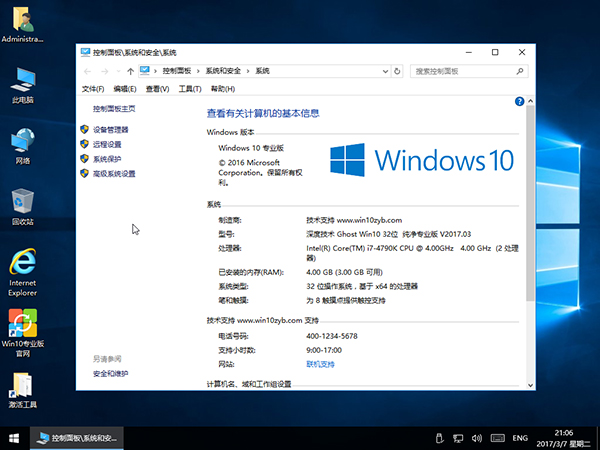Open the 回收站 recycle bin icon

(x=23, y=207)
